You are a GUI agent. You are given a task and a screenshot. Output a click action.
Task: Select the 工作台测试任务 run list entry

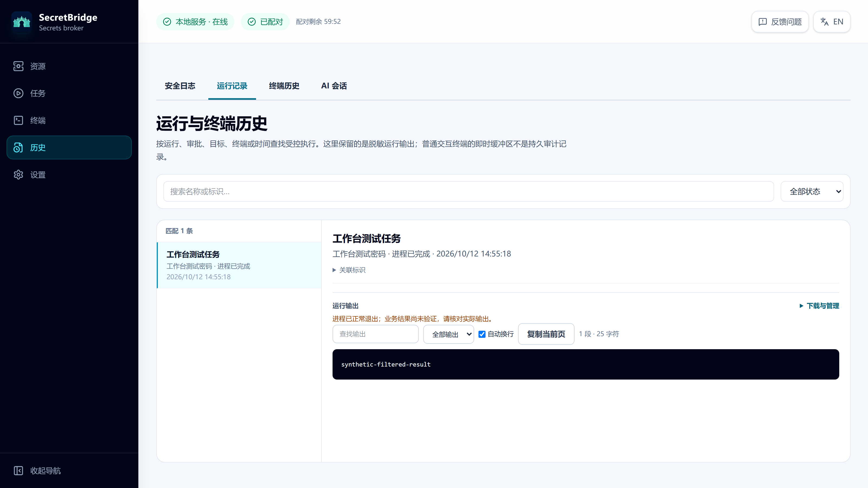coord(239,265)
